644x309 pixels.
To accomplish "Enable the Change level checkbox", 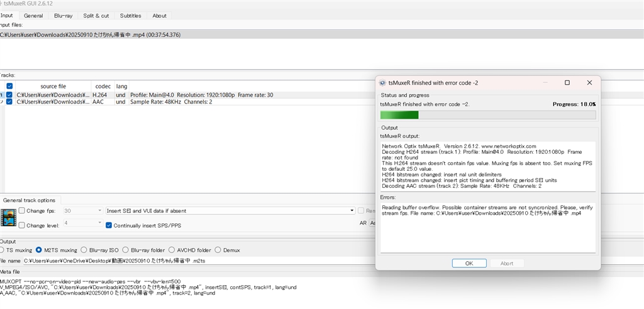I will click(22, 225).
